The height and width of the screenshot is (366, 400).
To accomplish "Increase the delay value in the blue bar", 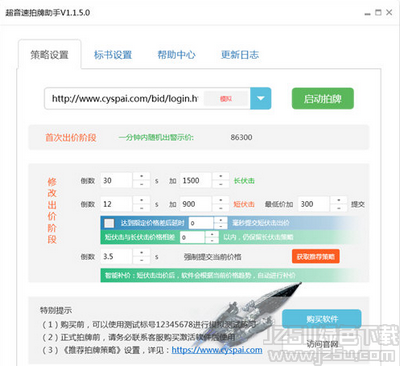I will [x=220, y=220].
